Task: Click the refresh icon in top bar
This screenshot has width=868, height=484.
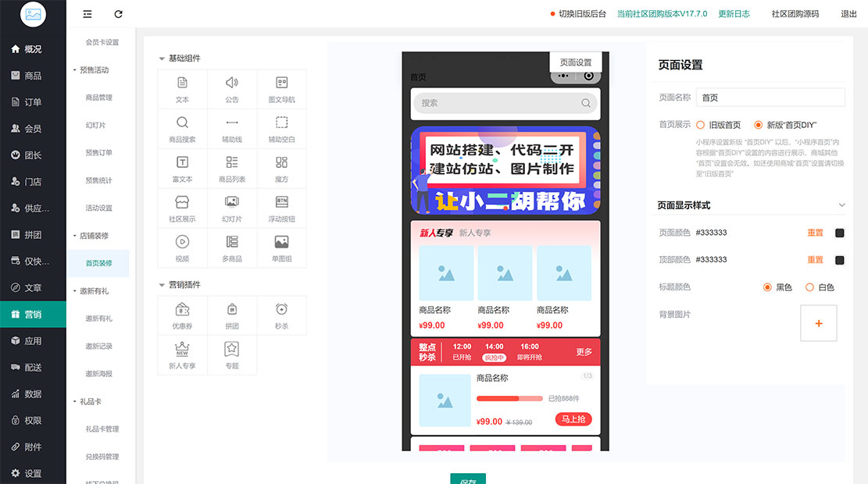Action: 119,14
